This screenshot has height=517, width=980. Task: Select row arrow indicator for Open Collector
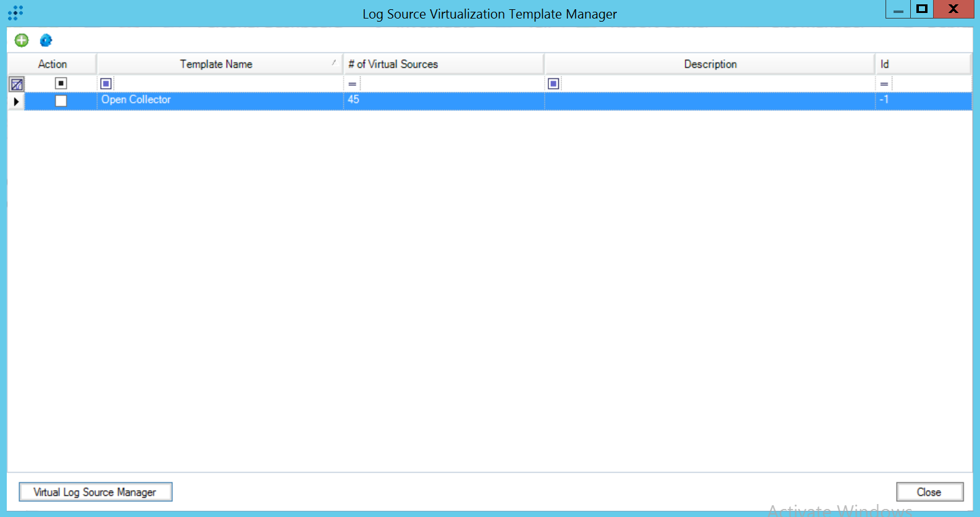[x=16, y=101]
